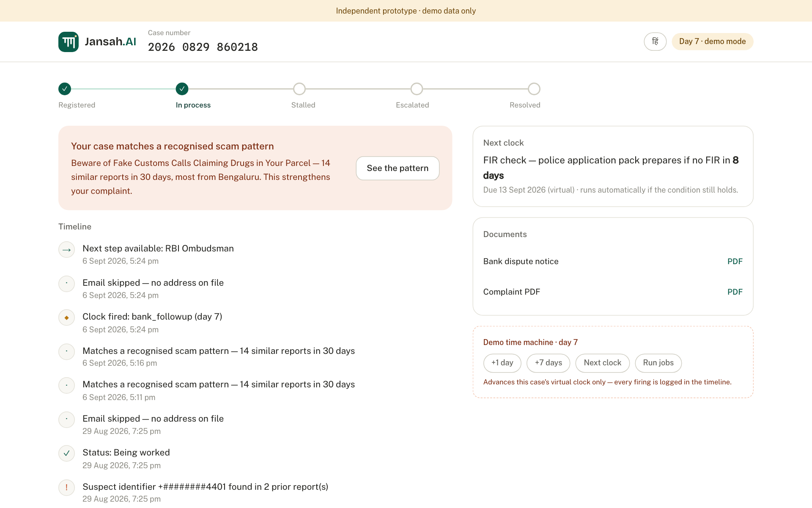
Task: Switch language with the Hindi toggle button
Action: pos(655,41)
